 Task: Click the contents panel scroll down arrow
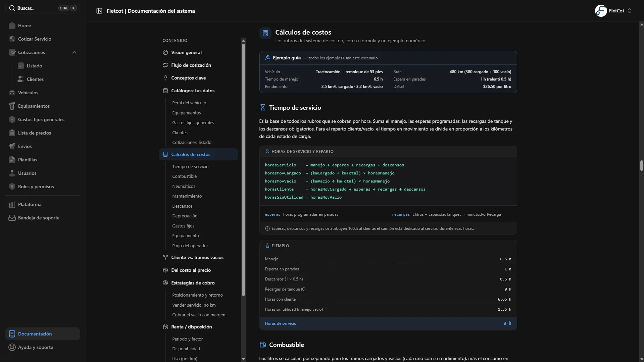(243, 359)
